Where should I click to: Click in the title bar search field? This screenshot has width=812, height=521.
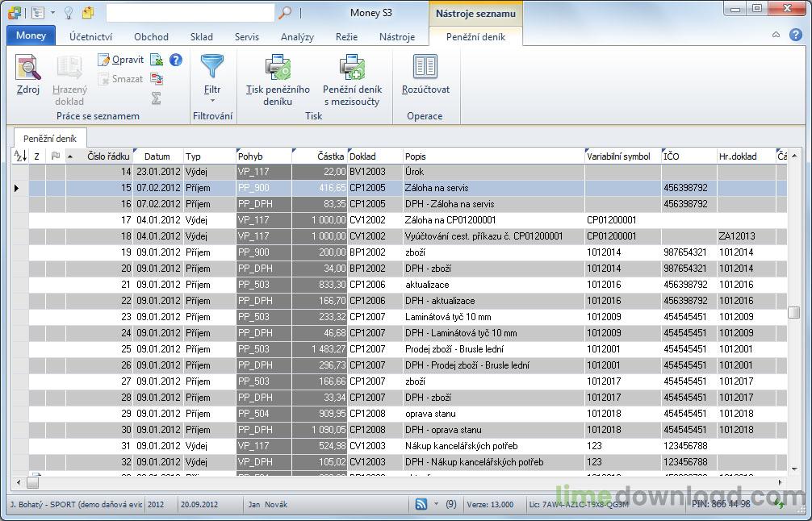coord(190,13)
